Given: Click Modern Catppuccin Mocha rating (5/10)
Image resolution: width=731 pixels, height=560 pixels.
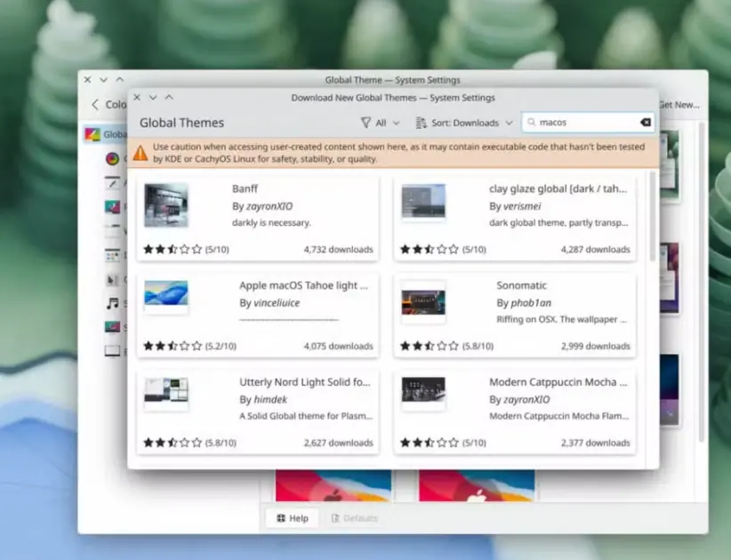Looking at the screenshot, I should (443, 443).
